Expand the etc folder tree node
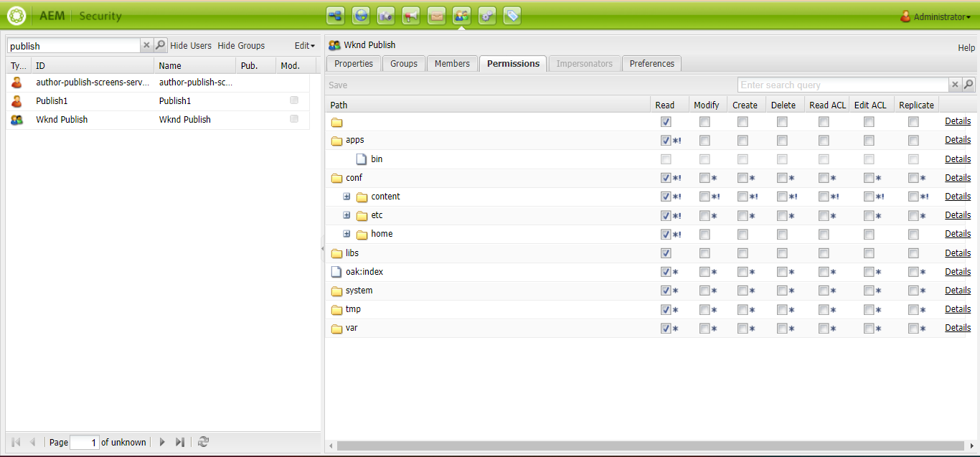980x457 pixels. tap(347, 215)
